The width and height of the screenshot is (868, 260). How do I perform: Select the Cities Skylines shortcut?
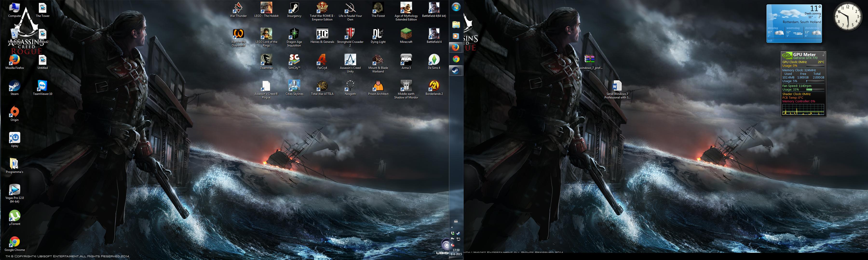(294, 88)
